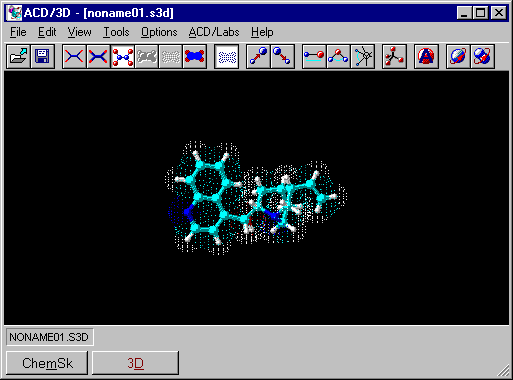The image size is (513, 380).
Task: Select Wireframe display mode icon
Action: point(74,56)
